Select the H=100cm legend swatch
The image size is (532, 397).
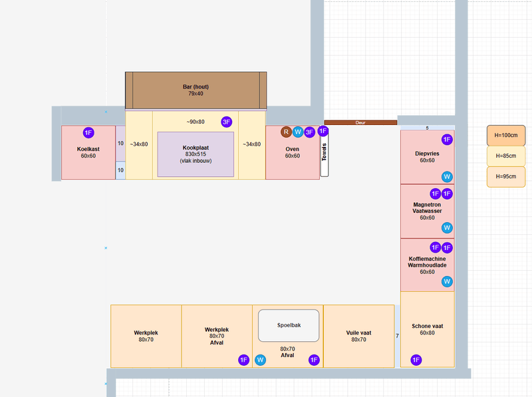click(x=506, y=136)
